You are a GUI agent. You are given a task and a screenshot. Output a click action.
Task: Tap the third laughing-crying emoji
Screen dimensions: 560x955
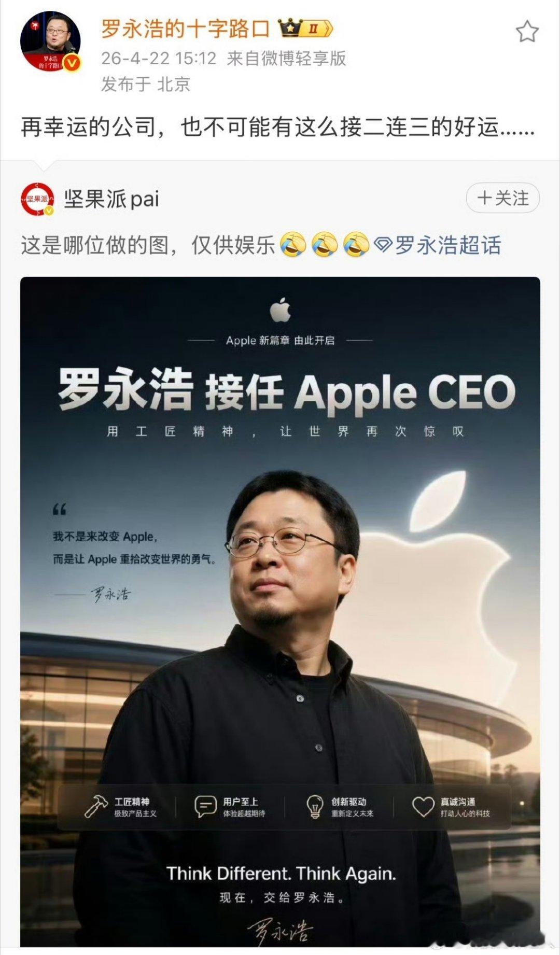[x=356, y=245]
